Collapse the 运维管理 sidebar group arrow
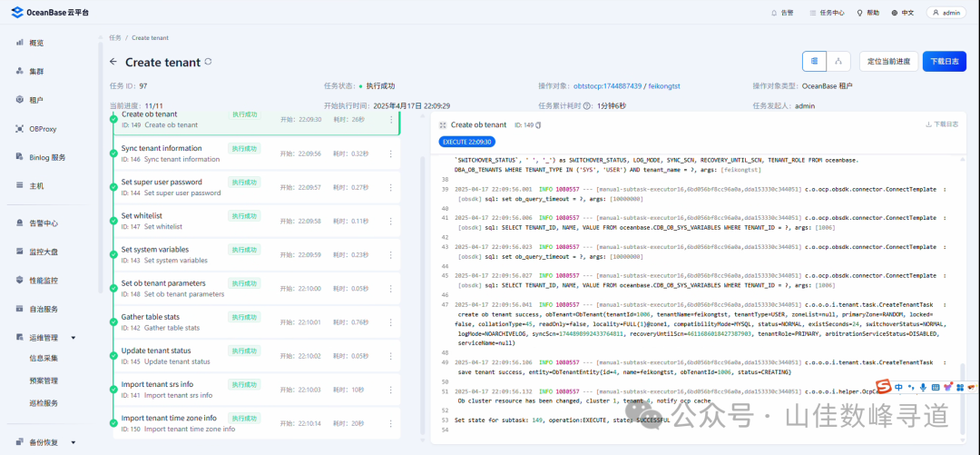Image resolution: width=980 pixels, height=455 pixels. pyautogui.click(x=73, y=338)
